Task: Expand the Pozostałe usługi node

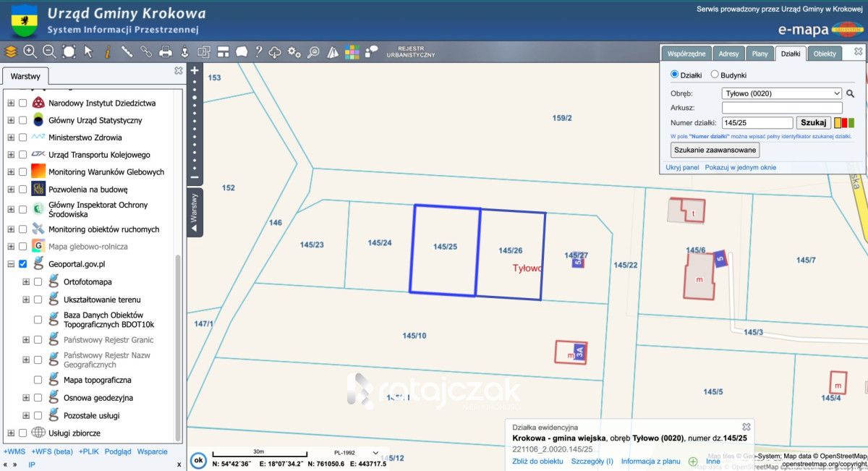Action: [x=26, y=416]
